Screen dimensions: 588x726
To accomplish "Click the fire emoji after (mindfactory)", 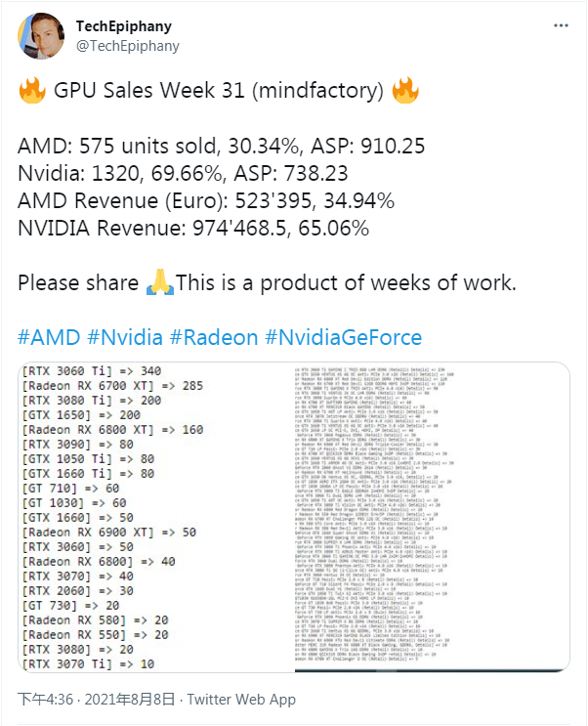I will coord(404,93).
